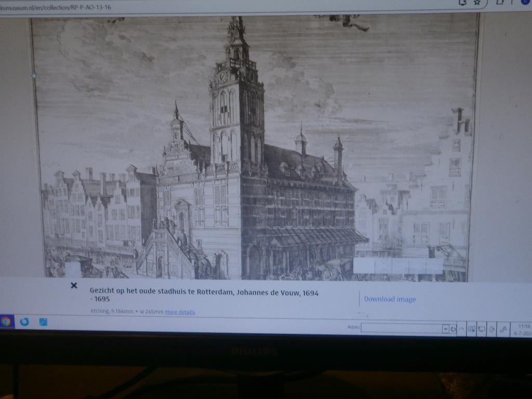
Task: Click the taskbar Adres input field
Action: (402, 328)
